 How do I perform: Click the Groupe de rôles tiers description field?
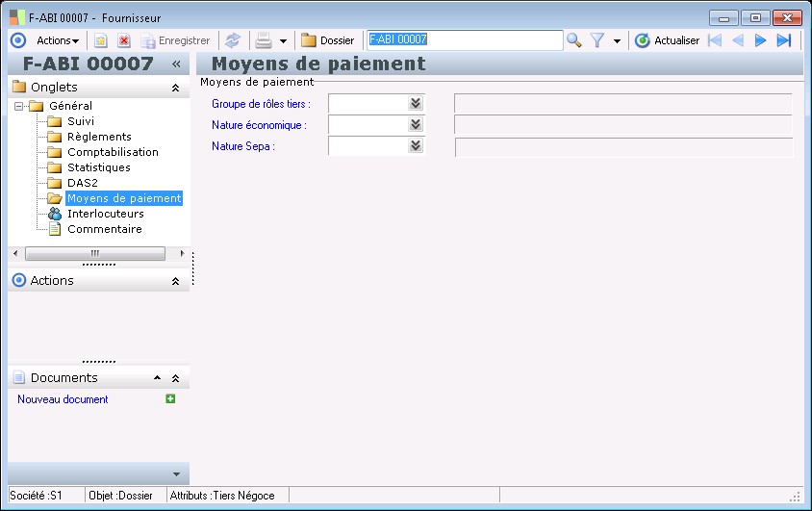point(623,103)
